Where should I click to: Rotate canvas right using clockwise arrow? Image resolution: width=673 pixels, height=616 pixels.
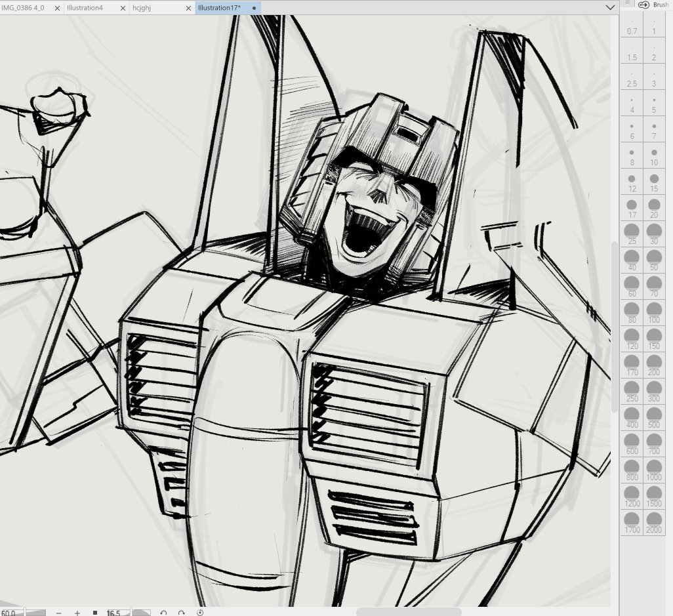click(x=181, y=613)
